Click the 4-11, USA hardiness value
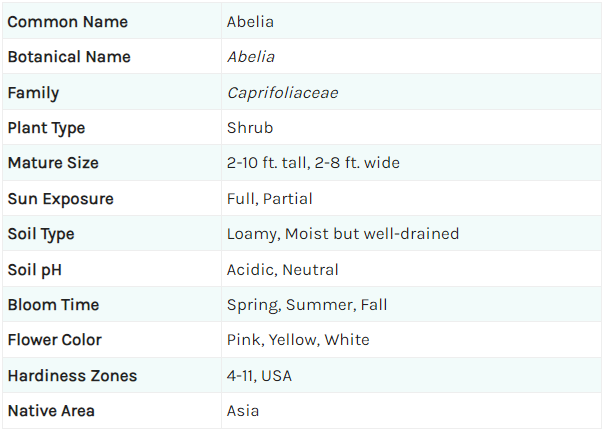Image resolution: width=605 pixels, height=431 pixels. click(259, 376)
